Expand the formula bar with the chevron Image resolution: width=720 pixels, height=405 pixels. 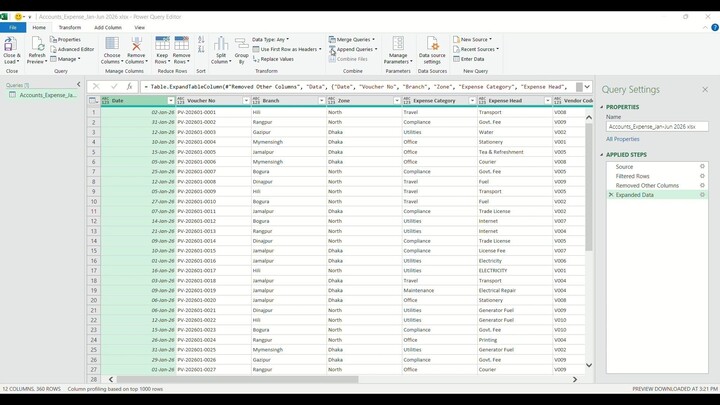[x=587, y=87]
